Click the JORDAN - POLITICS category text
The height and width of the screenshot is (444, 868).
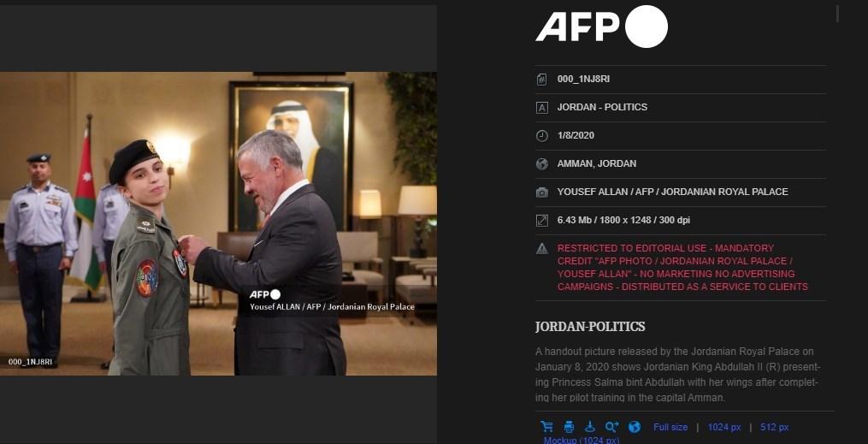click(x=602, y=108)
